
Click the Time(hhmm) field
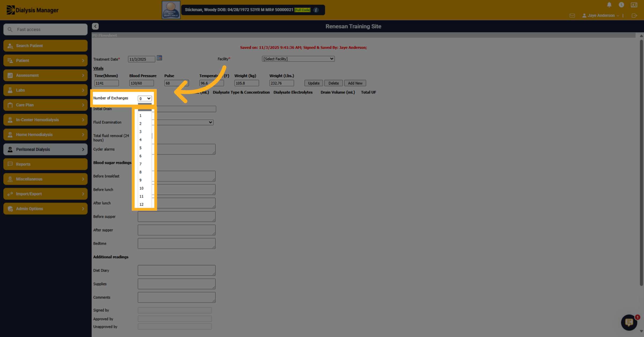106,83
